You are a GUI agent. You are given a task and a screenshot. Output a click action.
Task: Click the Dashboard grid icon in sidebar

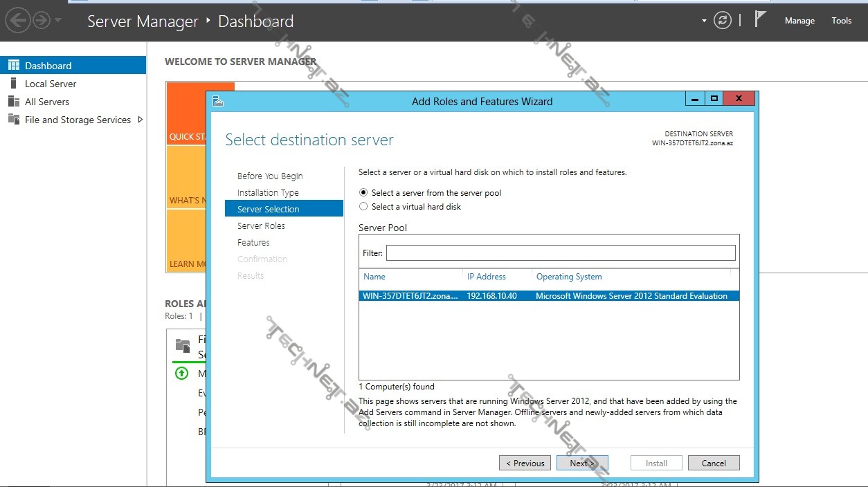(13, 66)
